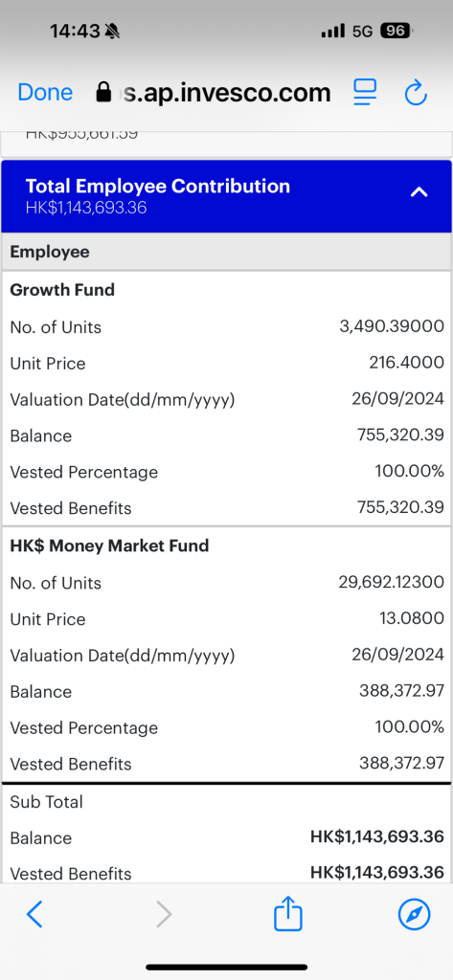The width and height of the screenshot is (453, 980).
Task: Tap the forward navigation chevron
Action: coord(164,915)
